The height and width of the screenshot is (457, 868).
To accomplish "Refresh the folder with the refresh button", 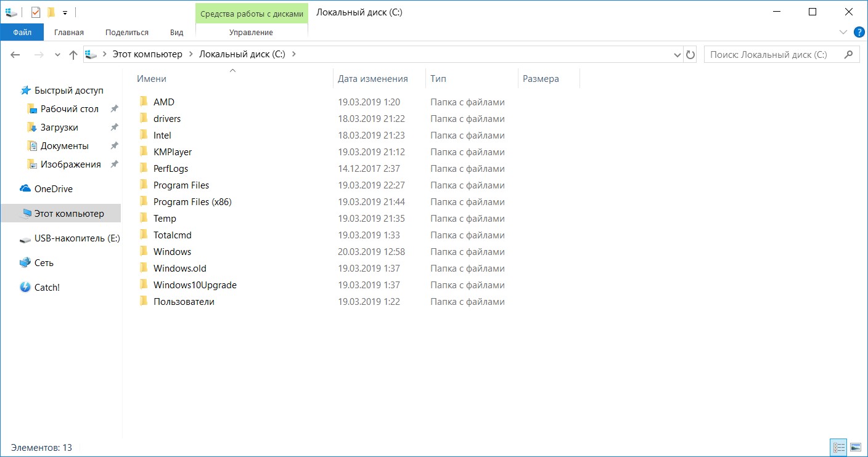I will 690,55.
